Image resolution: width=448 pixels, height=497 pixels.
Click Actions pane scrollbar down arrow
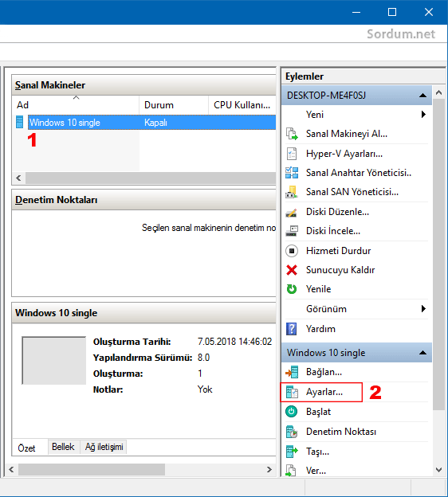click(x=438, y=470)
